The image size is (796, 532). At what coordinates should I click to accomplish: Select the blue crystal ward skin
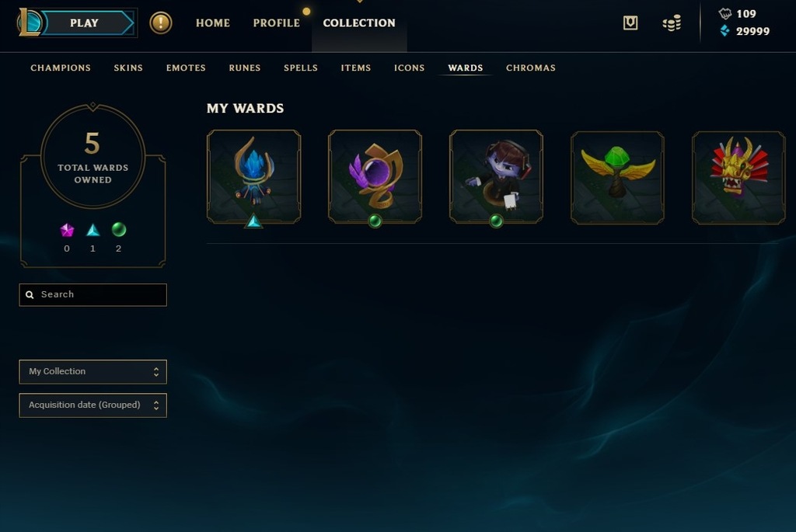(254, 176)
